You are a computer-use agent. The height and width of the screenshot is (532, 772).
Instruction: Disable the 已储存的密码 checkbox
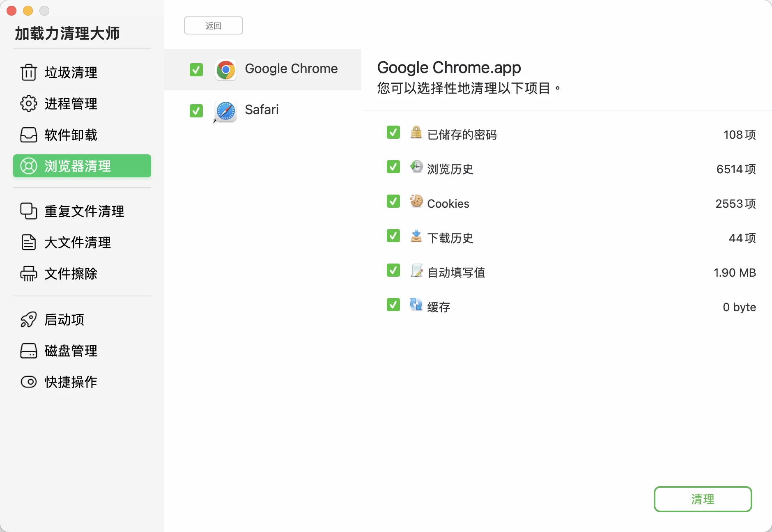click(393, 132)
